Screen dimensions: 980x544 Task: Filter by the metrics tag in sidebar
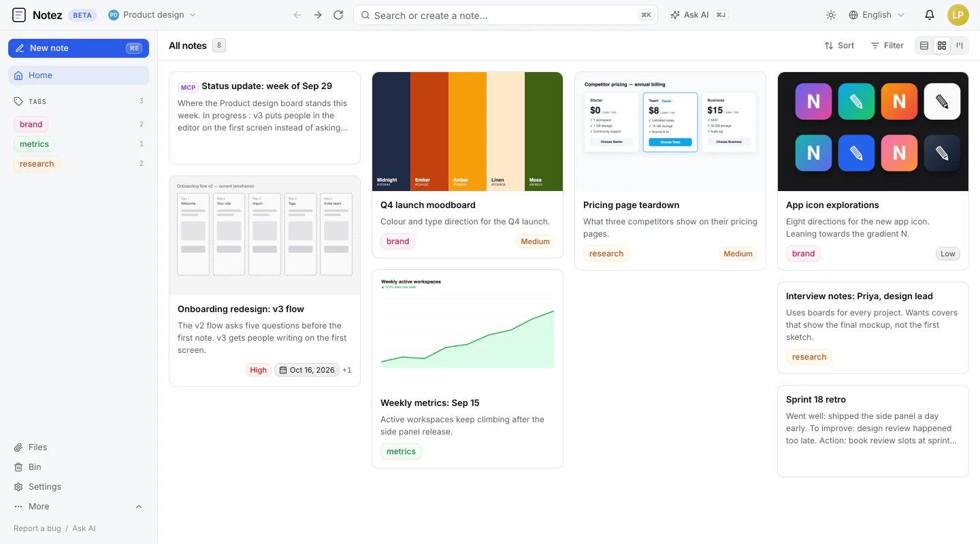(34, 144)
